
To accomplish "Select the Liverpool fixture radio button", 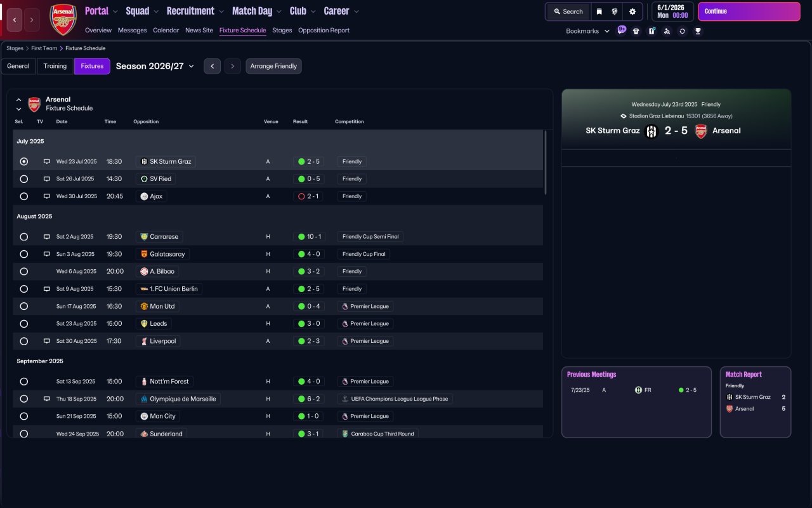I will pyautogui.click(x=24, y=341).
